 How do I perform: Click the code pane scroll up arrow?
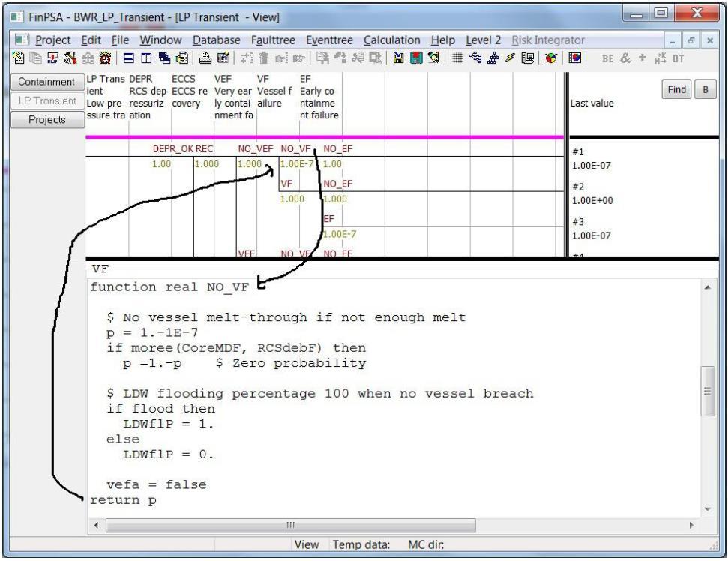point(708,287)
